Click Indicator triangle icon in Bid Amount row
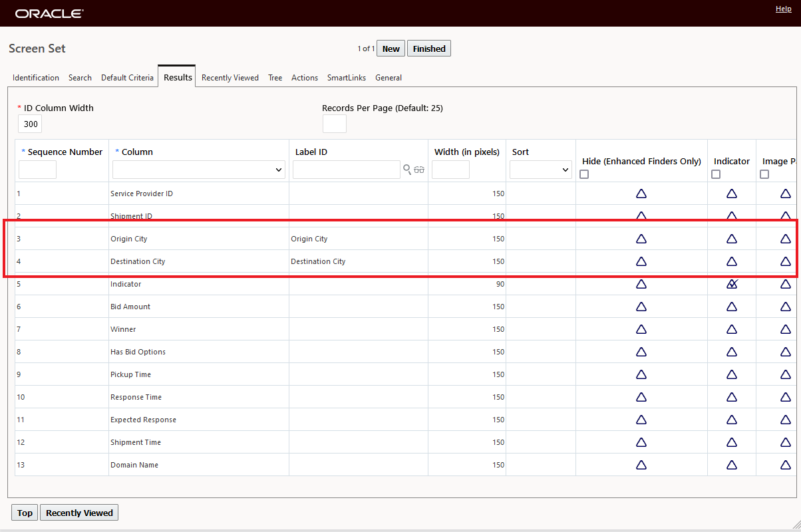The height and width of the screenshot is (532, 801). (732, 307)
